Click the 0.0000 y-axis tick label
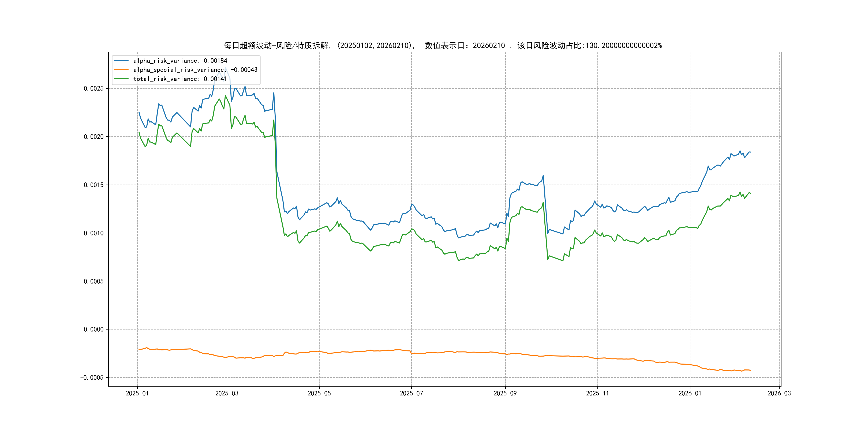This screenshot has height=434, width=868. (94, 329)
